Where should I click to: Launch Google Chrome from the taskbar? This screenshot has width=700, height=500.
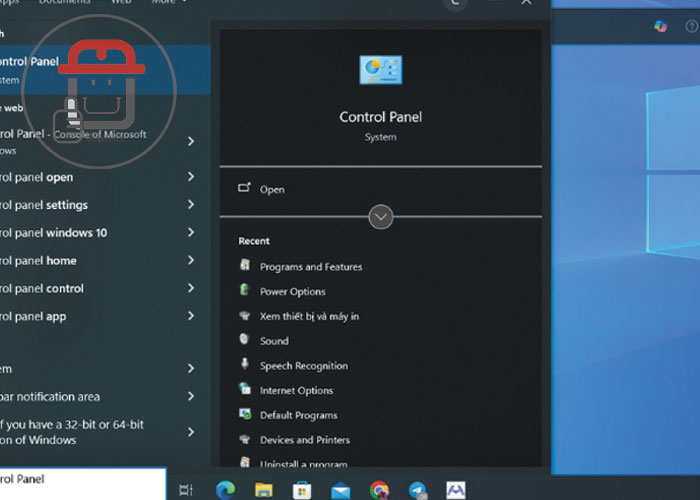379,490
